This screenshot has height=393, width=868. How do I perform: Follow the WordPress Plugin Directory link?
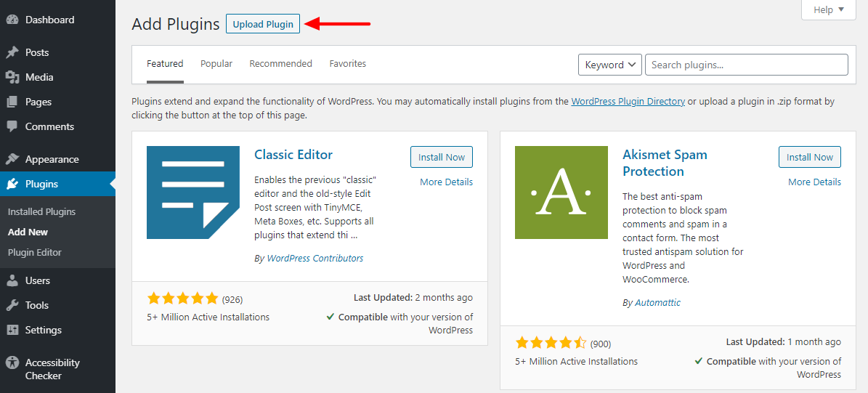(628, 102)
